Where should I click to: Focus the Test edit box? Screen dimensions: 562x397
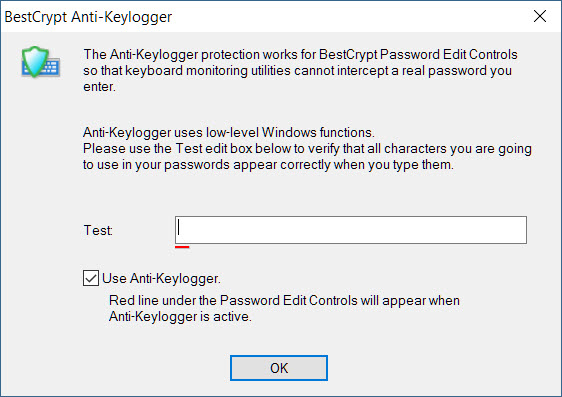(351, 230)
